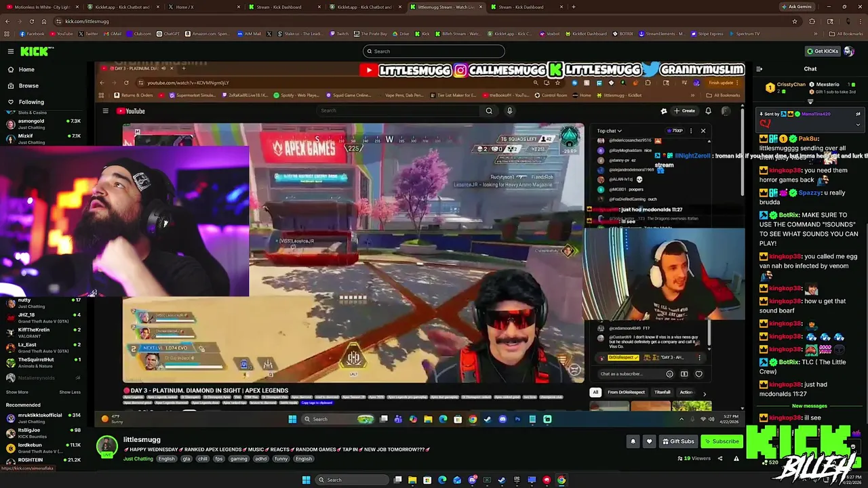Open the Facebook bookmark
Screen dimensions: 868x488
click(32, 34)
